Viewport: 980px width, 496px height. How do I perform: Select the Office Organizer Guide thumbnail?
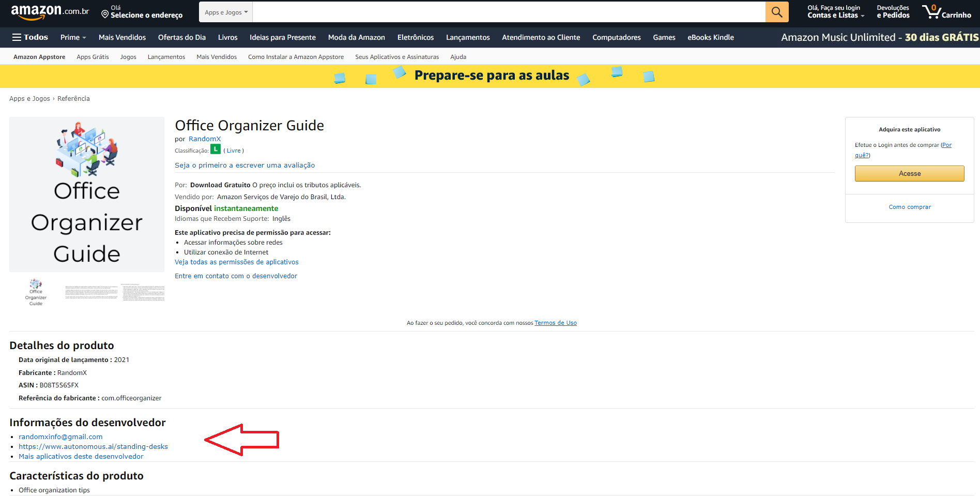pyautogui.click(x=36, y=291)
